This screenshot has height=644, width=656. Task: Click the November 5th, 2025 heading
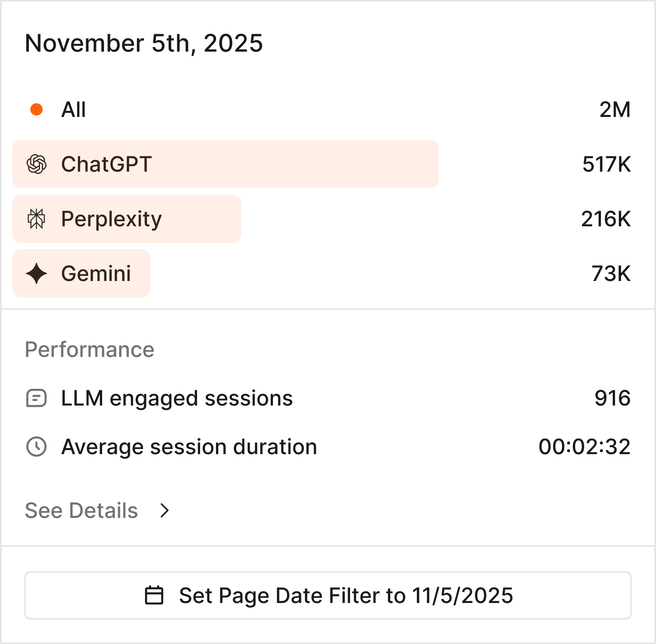tap(143, 43)
